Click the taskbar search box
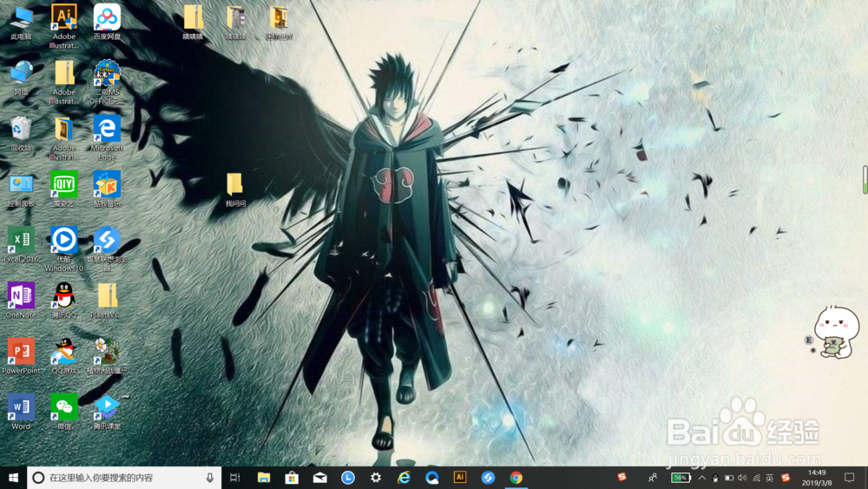The image size is (868, 489). pos(124,478)
